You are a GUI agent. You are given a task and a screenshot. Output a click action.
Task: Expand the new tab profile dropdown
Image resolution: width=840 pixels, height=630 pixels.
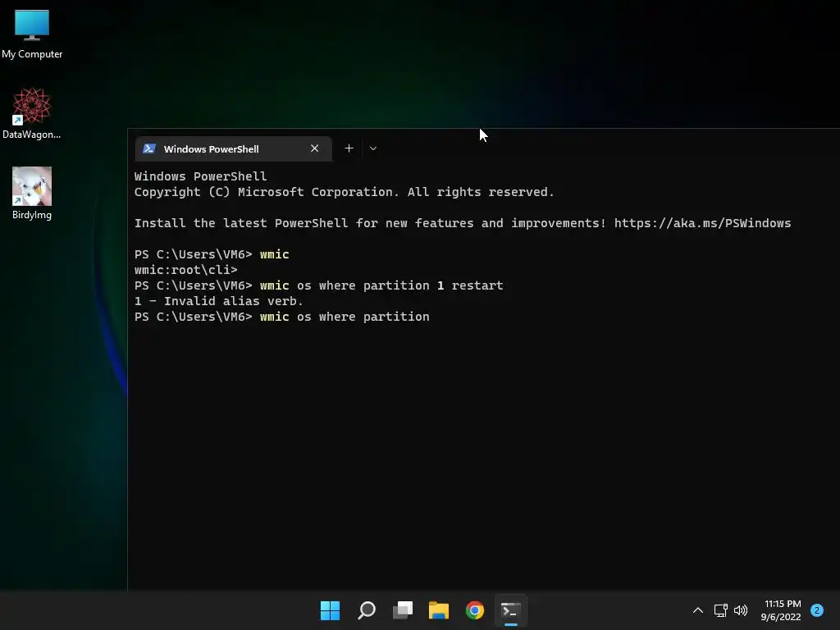(x=373, y=148)
